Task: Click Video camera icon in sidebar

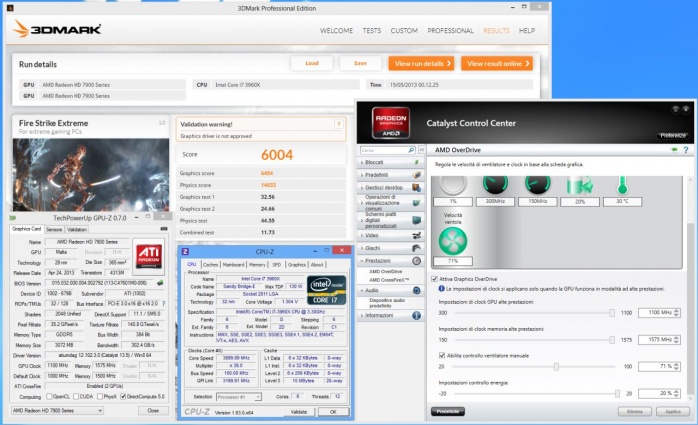Action: tap(416, 235)
